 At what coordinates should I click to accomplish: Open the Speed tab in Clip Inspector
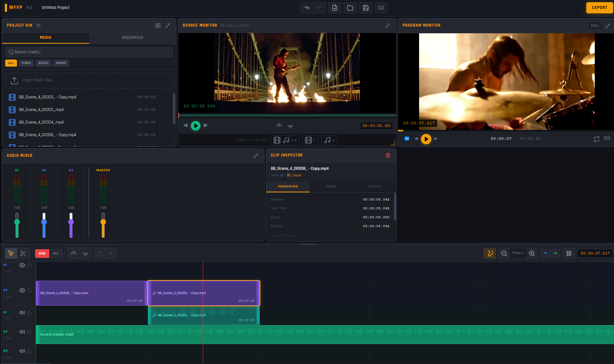tap(331, 186)
